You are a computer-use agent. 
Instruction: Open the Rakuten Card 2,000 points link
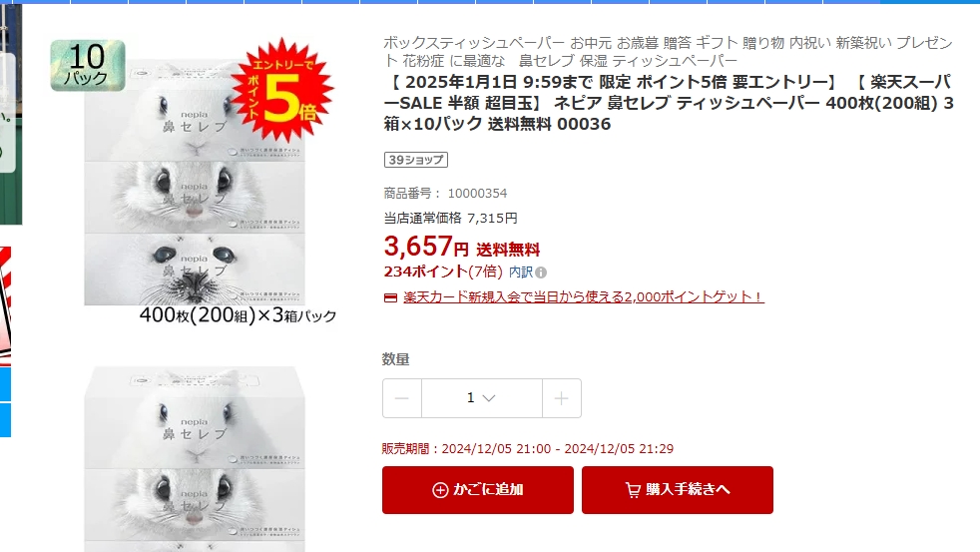[x=583, y=296]
